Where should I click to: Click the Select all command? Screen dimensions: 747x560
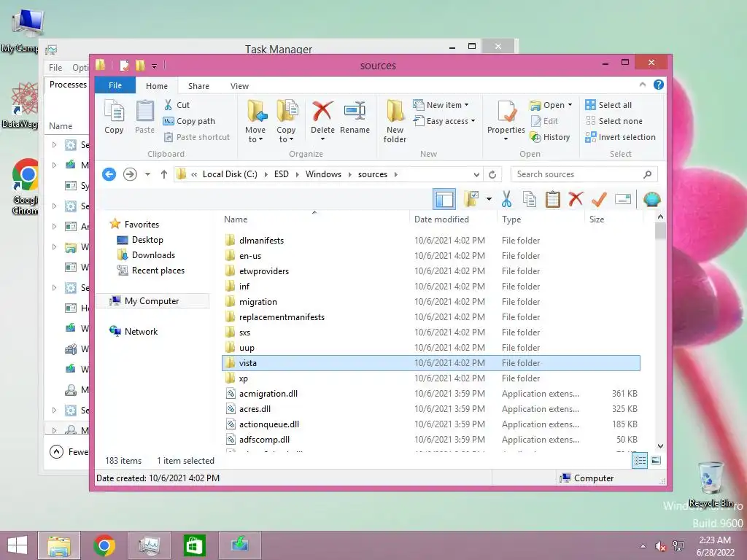click(609, 105)
